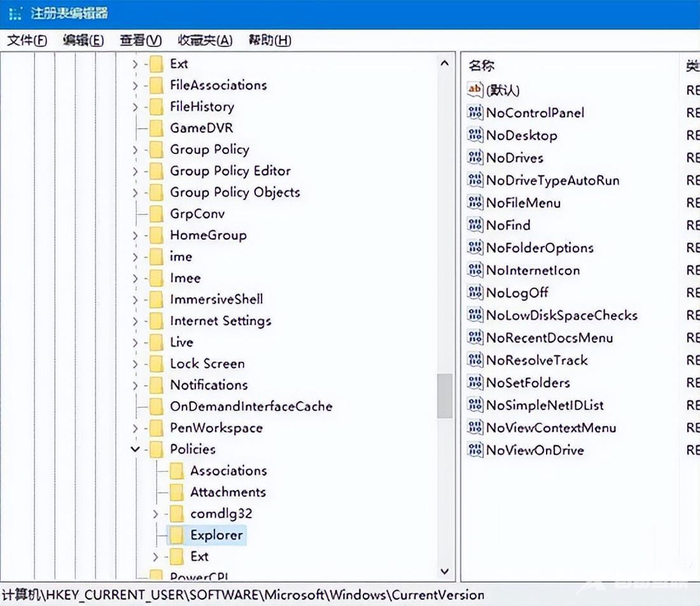This screenshot has width=700, height=606.
Task: Click the tree scrollbar up arrow
Action: pos(445,64)
